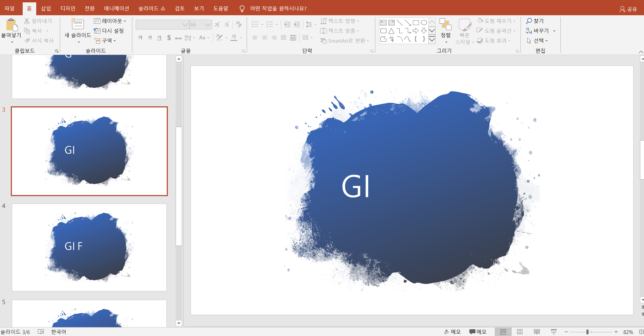Toggle comments (메모) speech bubble button
This screenshot has width=644, height=336.
coord(478,332)
